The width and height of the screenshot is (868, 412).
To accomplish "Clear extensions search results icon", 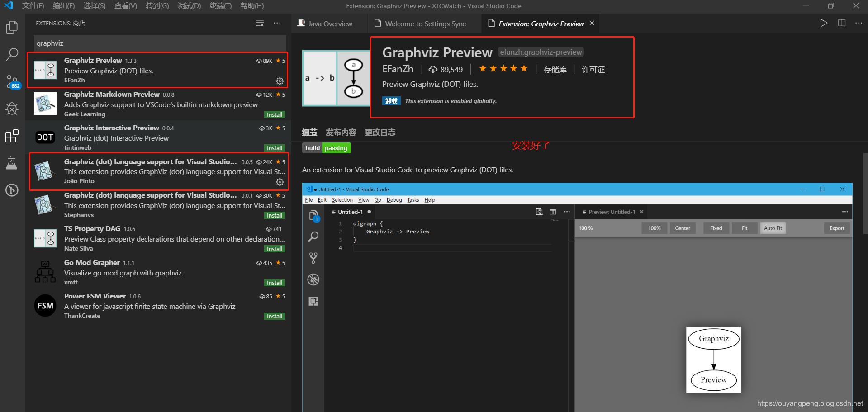I will click(260, 23).
